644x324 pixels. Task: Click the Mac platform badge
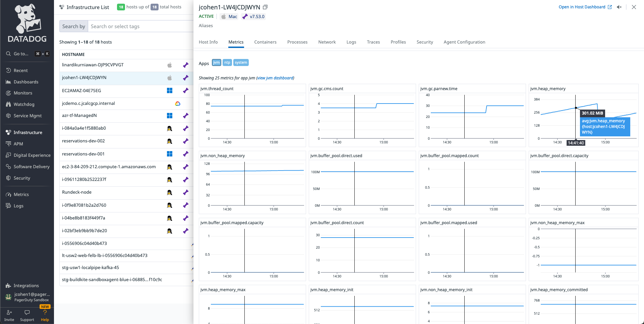229,16
